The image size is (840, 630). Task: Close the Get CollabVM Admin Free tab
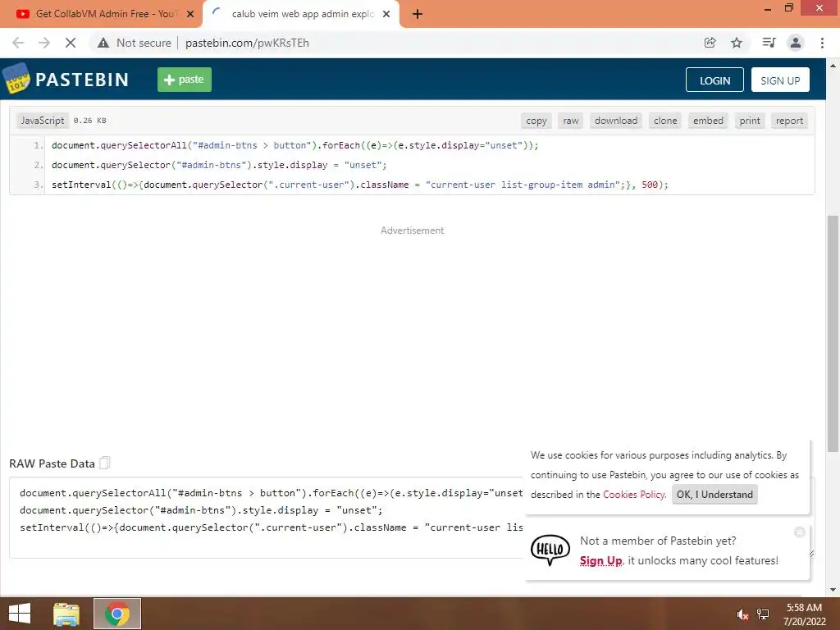tap(190, 15)
